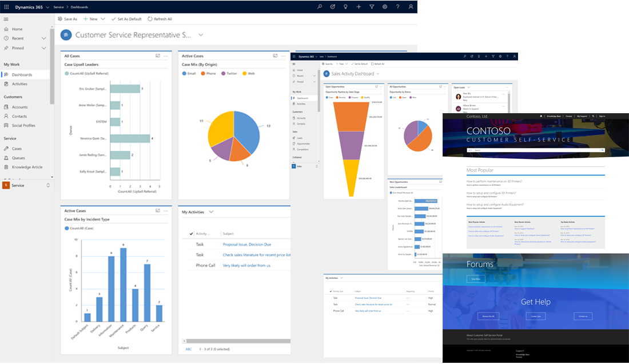This screenshot has width=629, height=364.
Task: Open the dashboard selector chevron beside title
Action: 201,35
